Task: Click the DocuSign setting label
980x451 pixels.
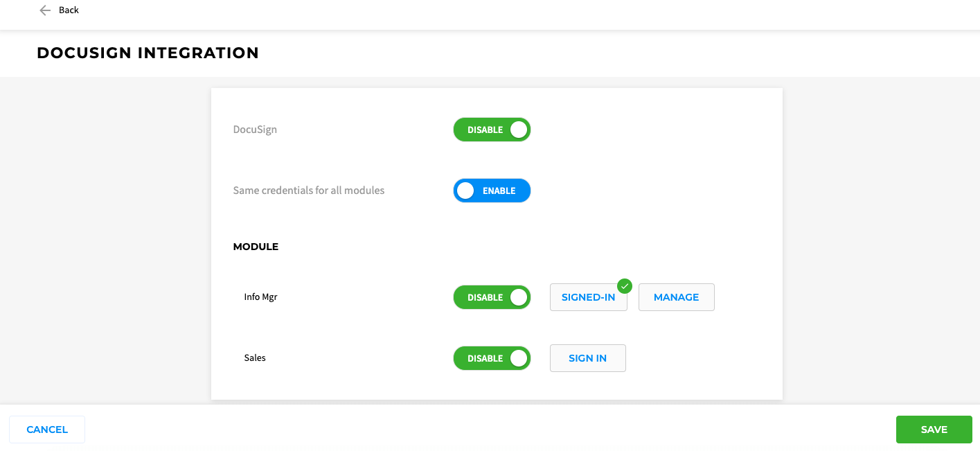Action: pyautogui.click(x=255, y=130)
